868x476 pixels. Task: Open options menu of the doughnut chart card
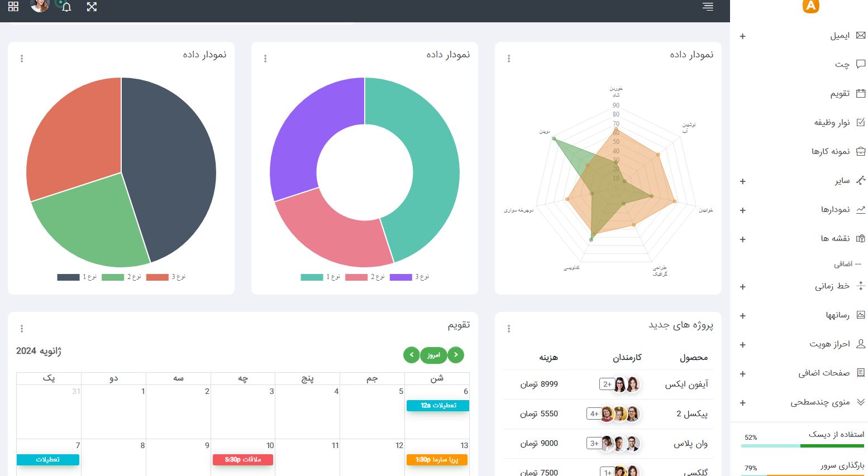pos(265,59)
